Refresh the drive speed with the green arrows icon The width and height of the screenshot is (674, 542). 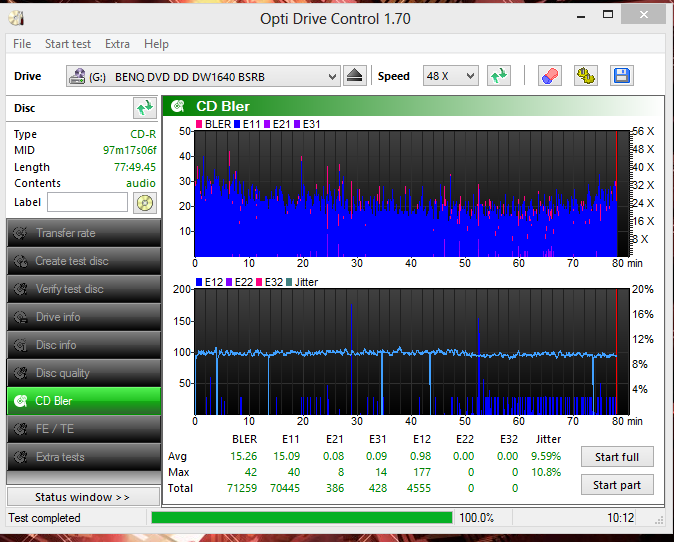[499, 76]
